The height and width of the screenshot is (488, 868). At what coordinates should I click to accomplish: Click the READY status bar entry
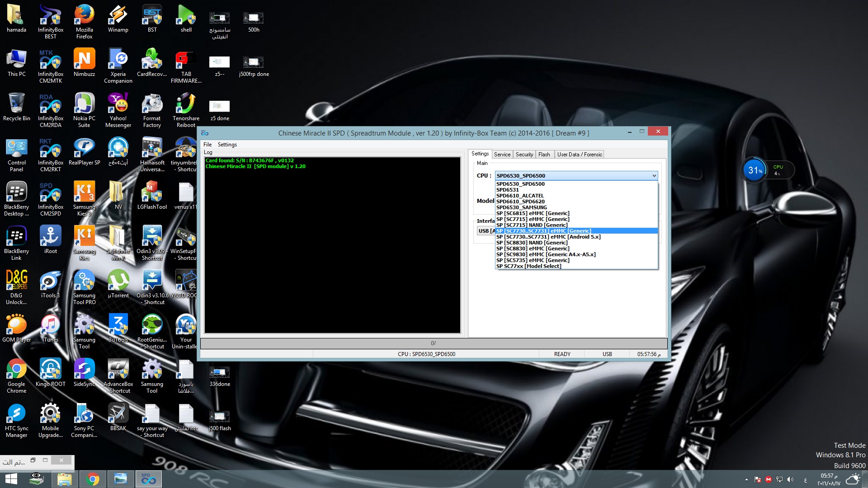click(562, 354)
